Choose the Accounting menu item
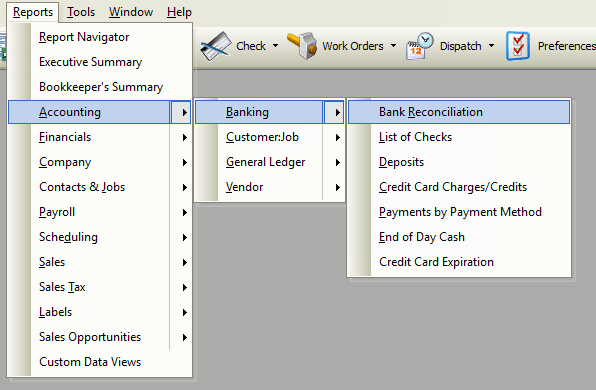 tap(100, 112)
